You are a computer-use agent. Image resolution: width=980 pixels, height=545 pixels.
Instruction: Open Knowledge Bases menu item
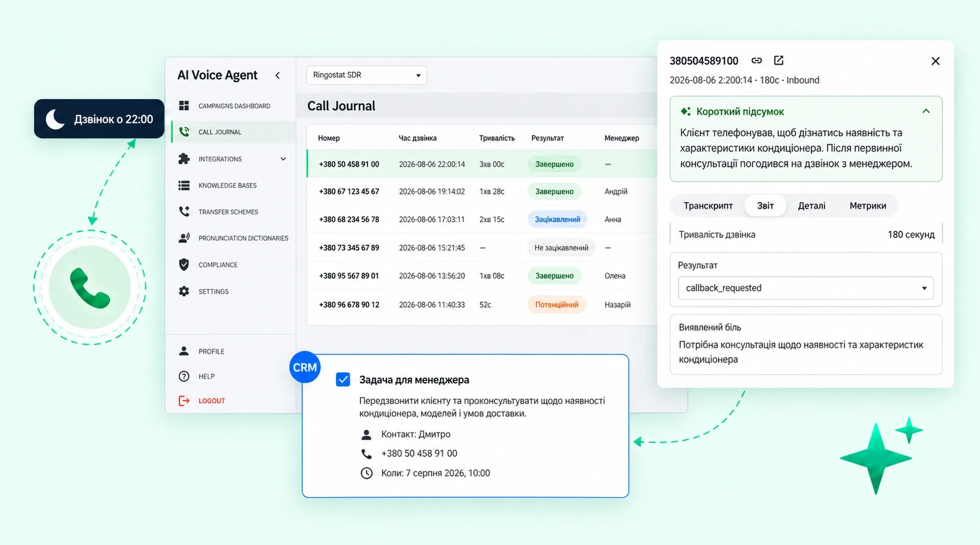coord(227,185)
